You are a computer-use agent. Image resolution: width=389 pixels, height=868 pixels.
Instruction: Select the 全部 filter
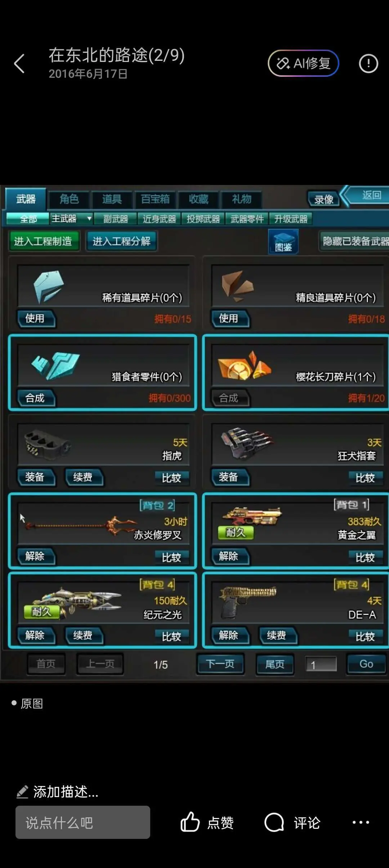coord(27,218)
